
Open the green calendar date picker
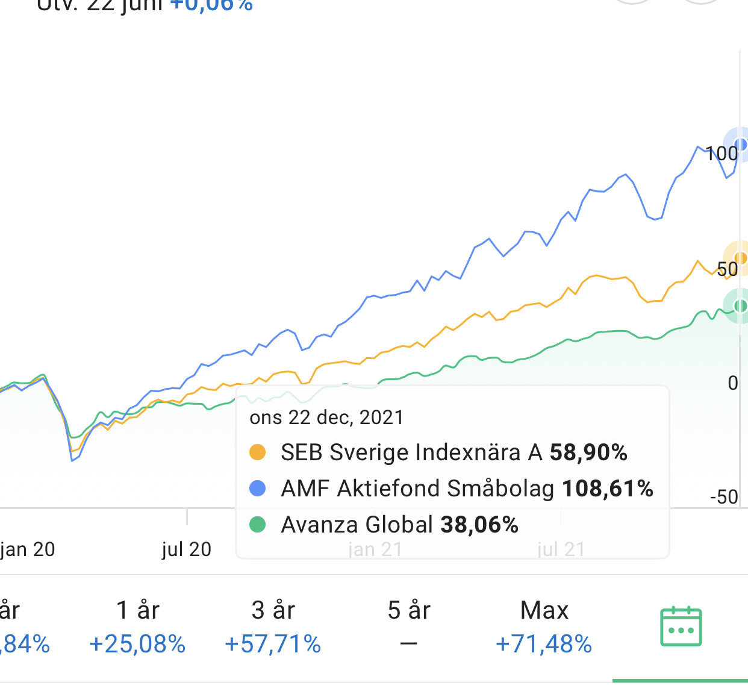(681, 627)
